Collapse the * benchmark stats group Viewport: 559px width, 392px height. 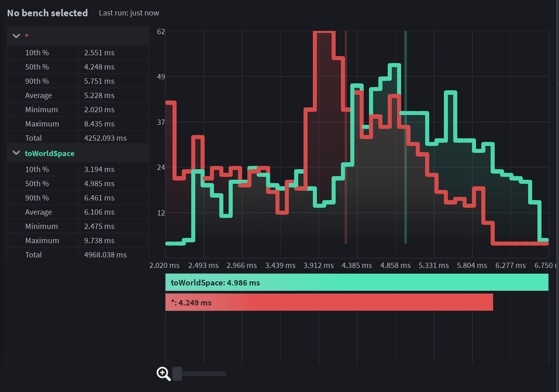[x=16, y=36]
